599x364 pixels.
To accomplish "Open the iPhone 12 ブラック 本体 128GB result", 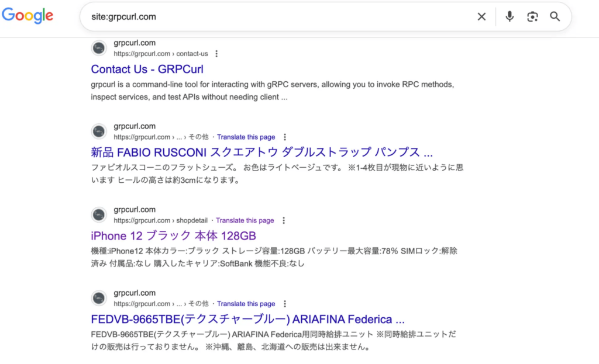I will [x=173, y=236].
